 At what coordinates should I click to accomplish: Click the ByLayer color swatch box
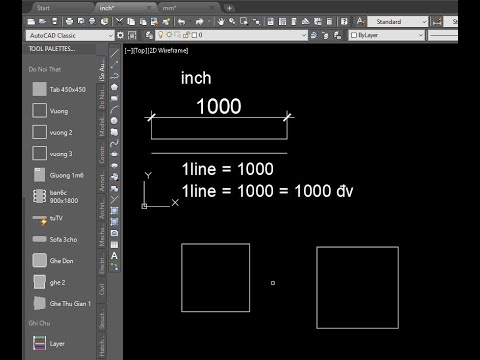click(x=354, y=35)
